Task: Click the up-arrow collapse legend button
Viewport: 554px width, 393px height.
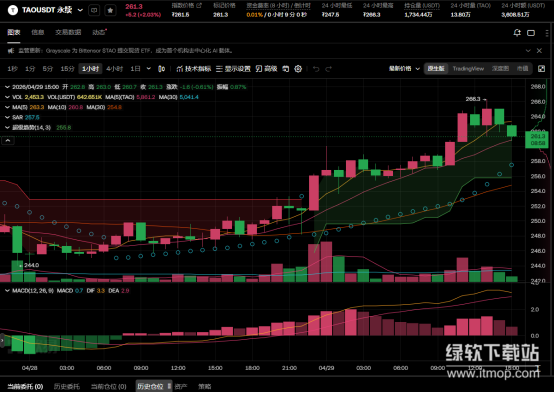Action: pos(8,141)
